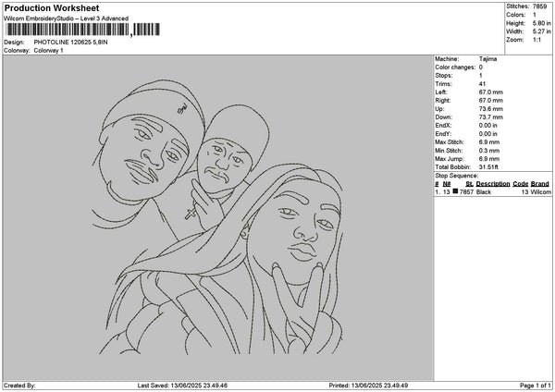Click the Min Stitch value '0.3 mm'
The height and width of the screenshot is (392, 555).
click(x=489, y=151)
